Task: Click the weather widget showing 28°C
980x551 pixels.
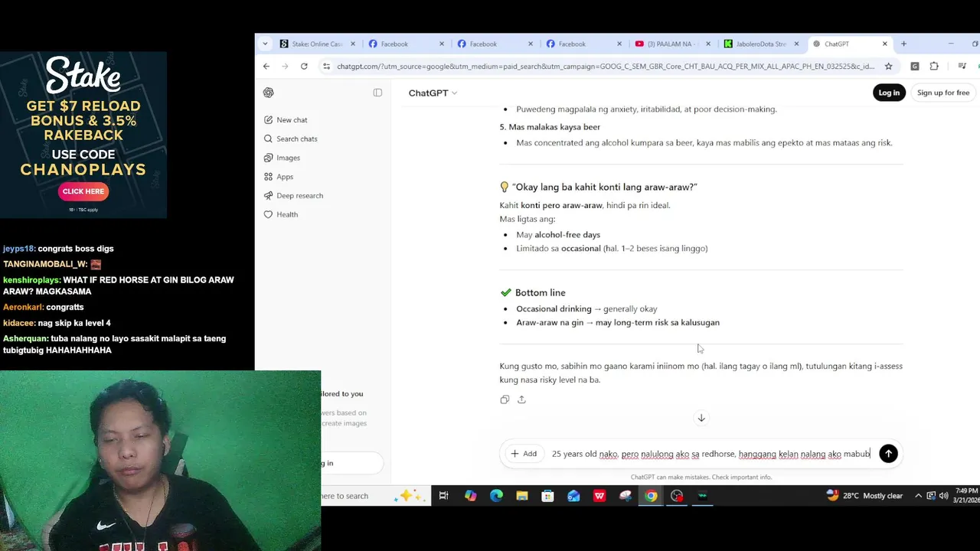Action: 865,496
